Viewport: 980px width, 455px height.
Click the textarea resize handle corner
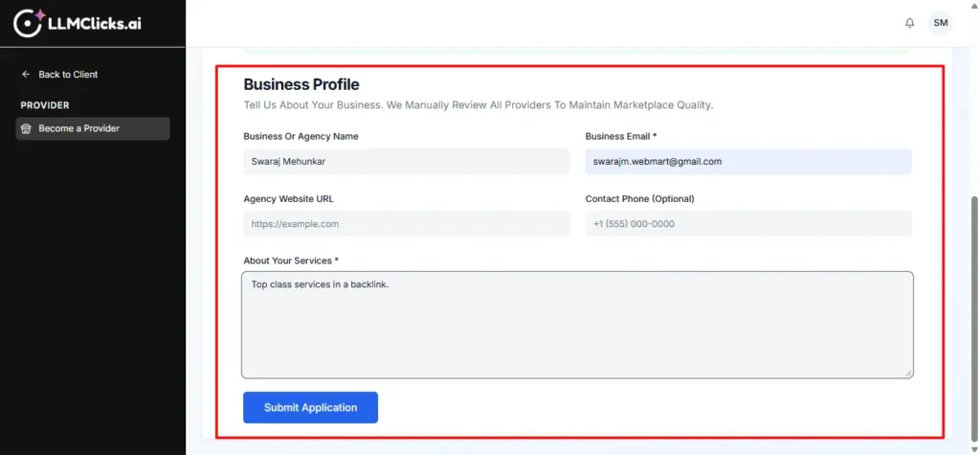(x=907, y=372)
